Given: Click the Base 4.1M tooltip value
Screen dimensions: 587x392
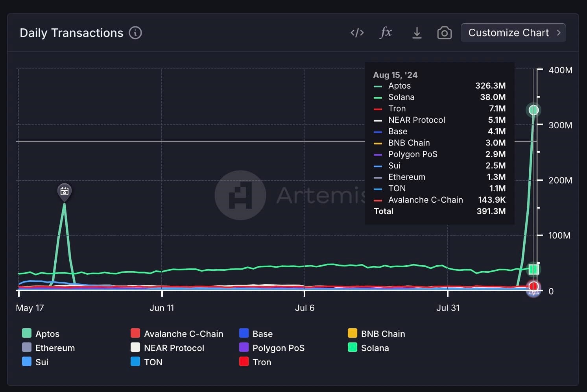Looking at the screenshot, I should [x=497, y=131].
